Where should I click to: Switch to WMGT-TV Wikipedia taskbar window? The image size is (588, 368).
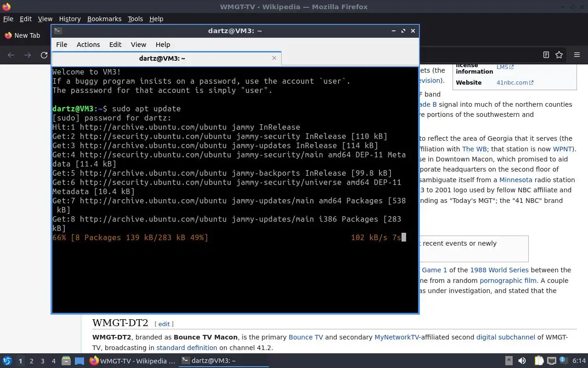[132, 361]
